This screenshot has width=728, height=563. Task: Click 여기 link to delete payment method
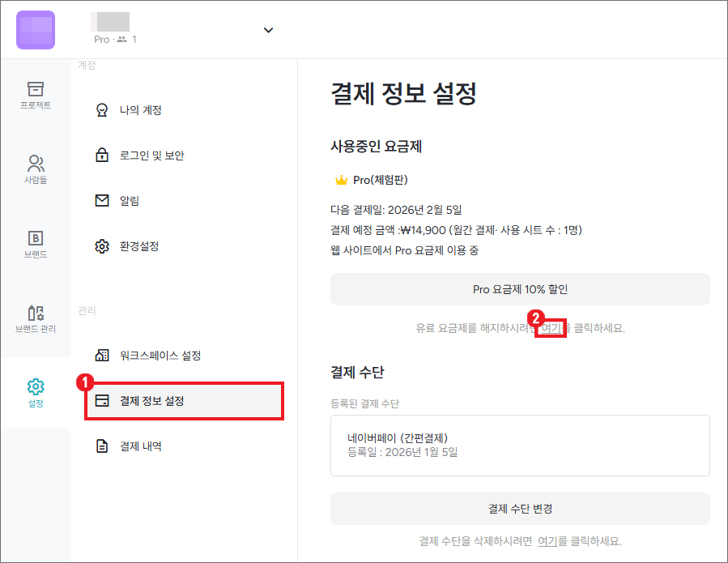click(x=547, y=541)
